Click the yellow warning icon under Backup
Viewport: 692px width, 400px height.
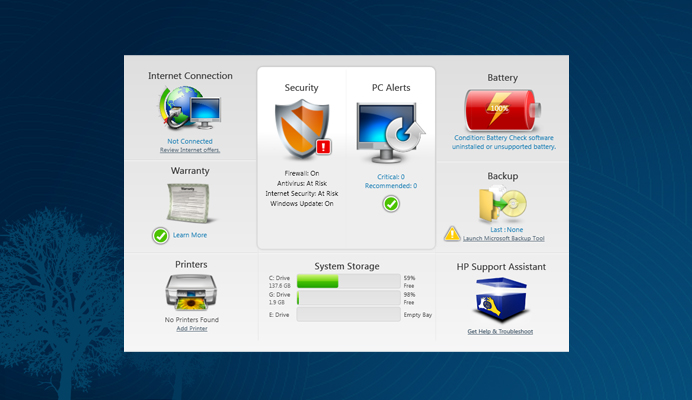tap(452, 234)
